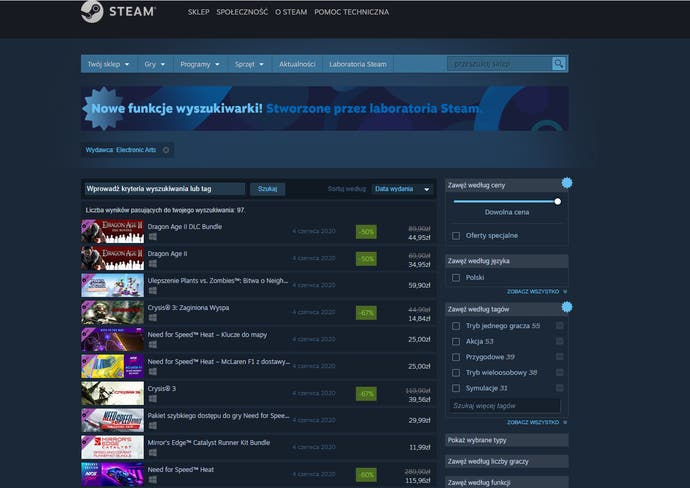
Task: Click the -67% badge on Crysis 3: Zaginiona Wyspa
Action: (366, 313)
